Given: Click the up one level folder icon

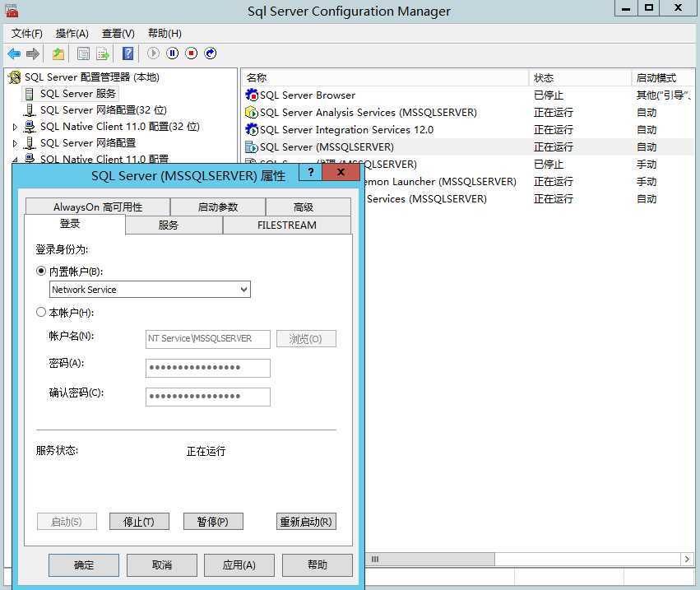Looking at the screenshot, I should click(58, 53).
